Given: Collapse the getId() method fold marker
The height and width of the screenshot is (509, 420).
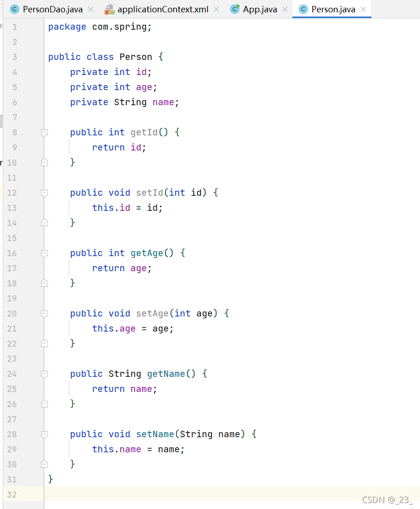Looking at the screenshot, I should [44, 133].
